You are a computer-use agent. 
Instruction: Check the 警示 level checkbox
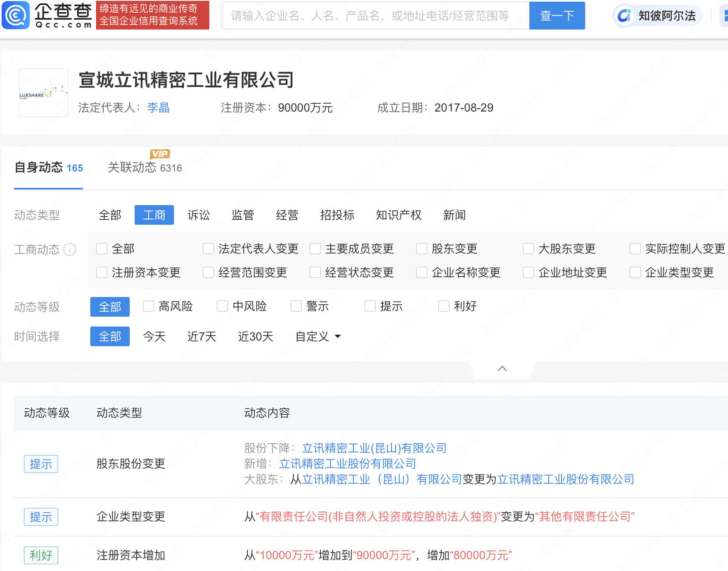[296, 306]
